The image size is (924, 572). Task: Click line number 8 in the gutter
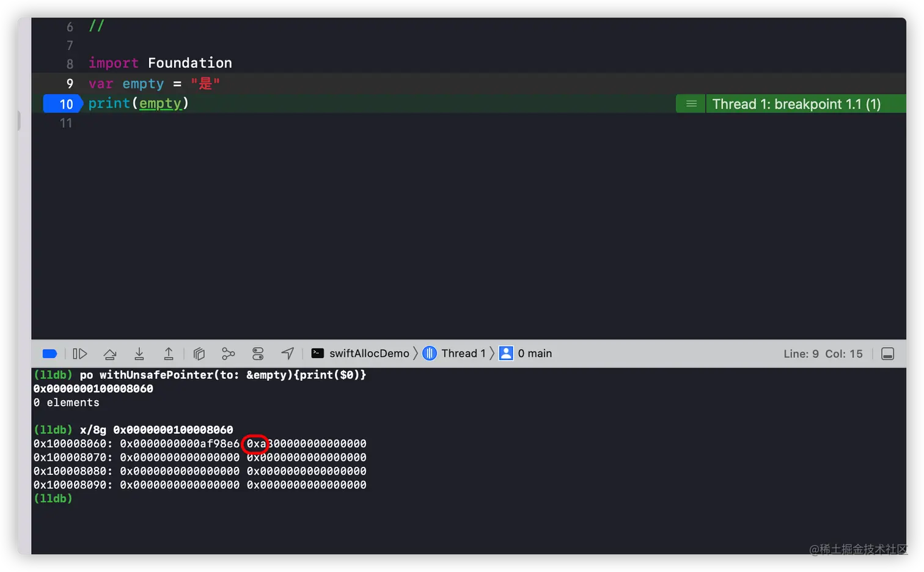point(70,64)
